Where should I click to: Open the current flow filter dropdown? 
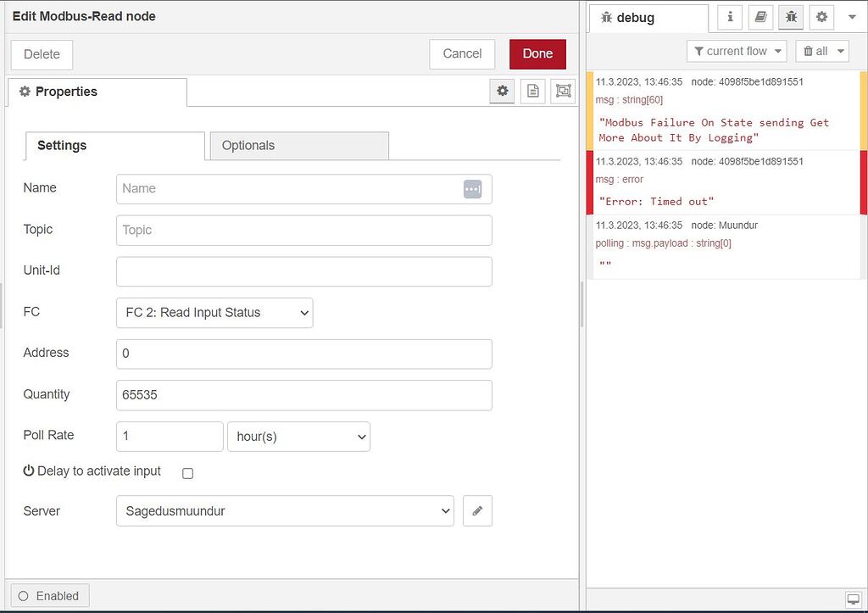(736, 52)
